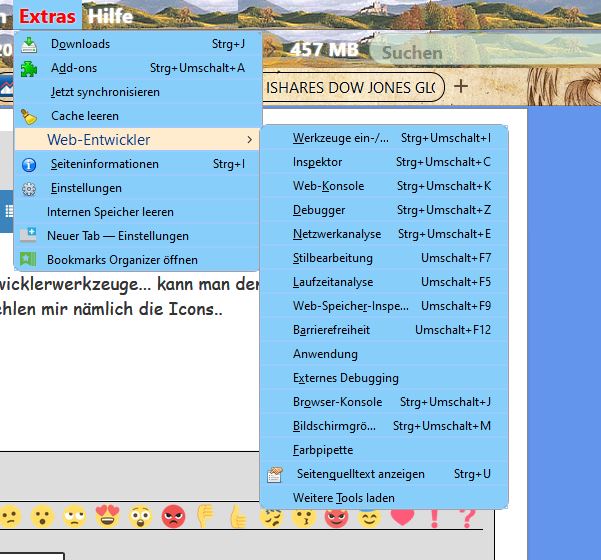Select Add-ons menu entry
601x560 pixels.
[137, 68]
